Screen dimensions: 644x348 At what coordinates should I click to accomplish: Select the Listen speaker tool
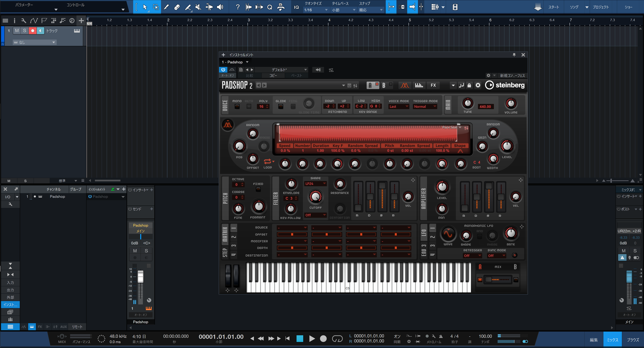pos(220,7)
